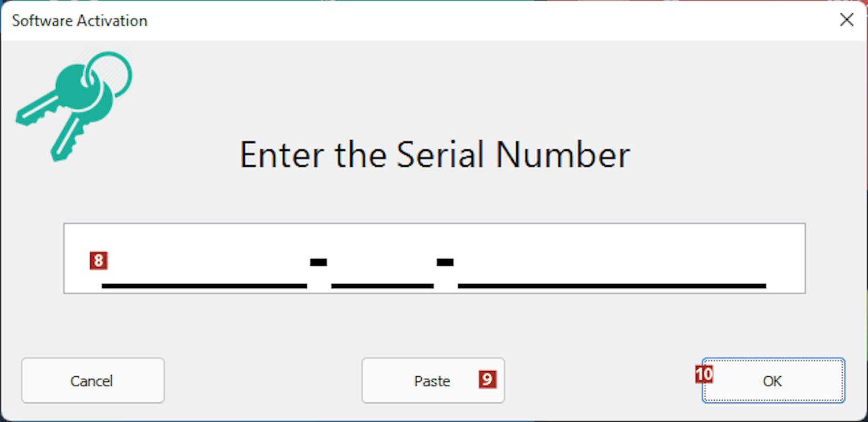Focus the first serial number segment
Screen dimensions: 868x422
point(204,269)
